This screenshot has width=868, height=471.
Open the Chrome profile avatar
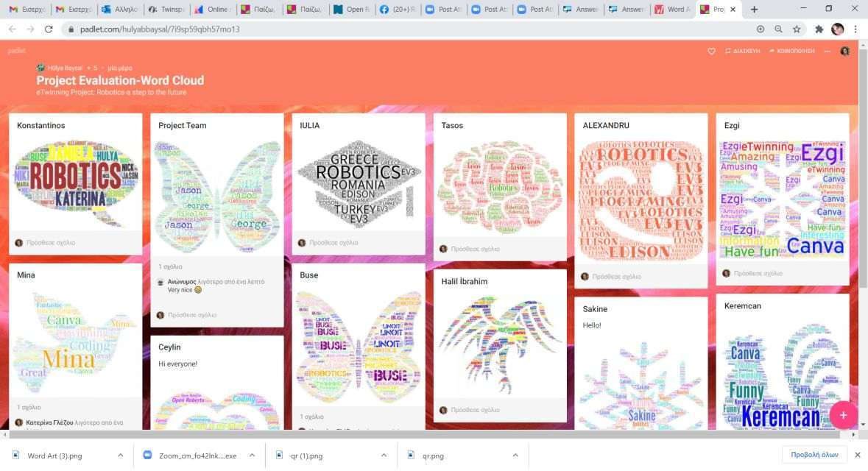[838, 29]
